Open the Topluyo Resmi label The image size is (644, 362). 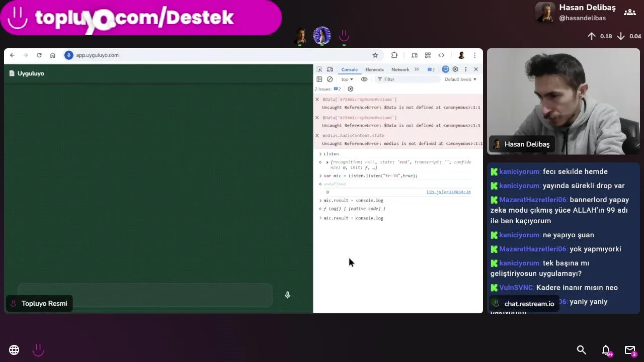tap(39, 303)
